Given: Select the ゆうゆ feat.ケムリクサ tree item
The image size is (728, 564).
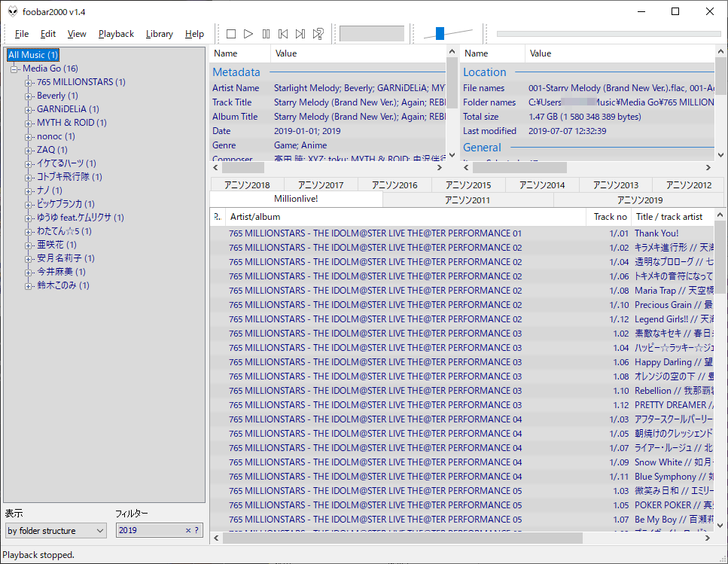Looking at the screenshot, I should click(81, 218).
